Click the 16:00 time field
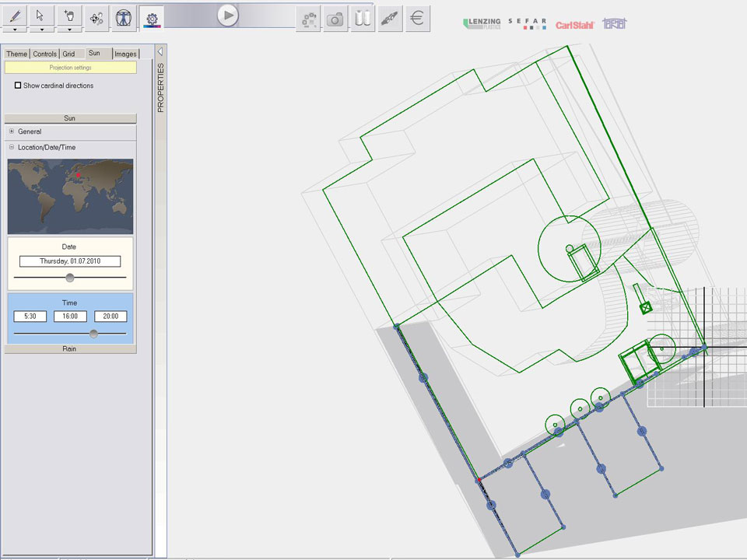Image resolution: width=747 pixels, height=560 pixels. tap(70, 317)
